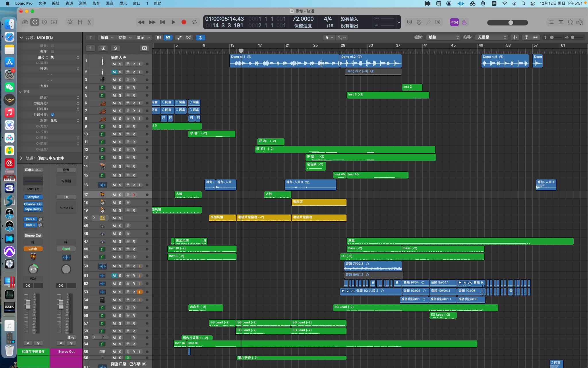The width and height of the screenshot is (588, 368).
Task: Open the Editors scissors icon
Action: [89, 22]
